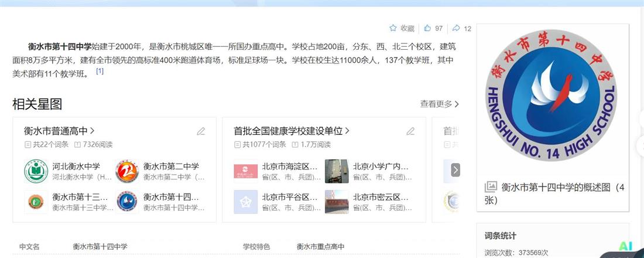Click the 学校特色 value 衡水市重点高中
This screenshot has width=644, height=258.
pyautogui.click(x=320, y=246)
